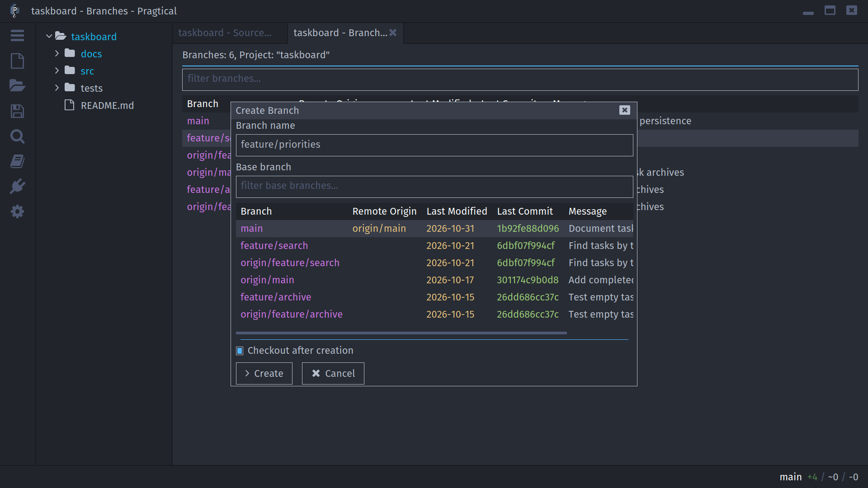Click the Last Modified column header
Screen dimensions: 868x488
[457, 211]
